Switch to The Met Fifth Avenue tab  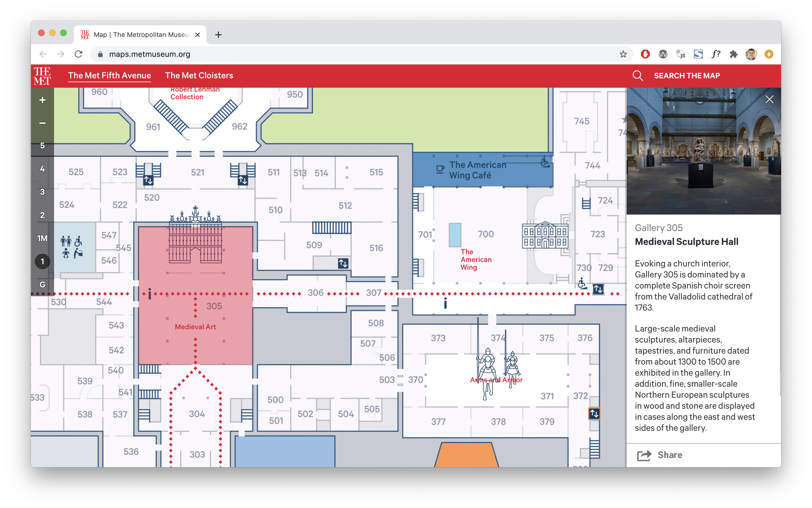point(109,75)
